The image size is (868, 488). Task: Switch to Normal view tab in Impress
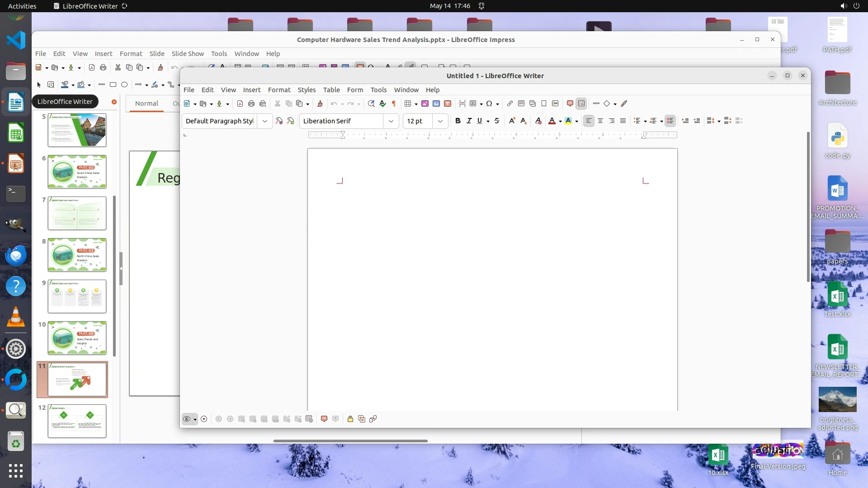tap(146, 103)
